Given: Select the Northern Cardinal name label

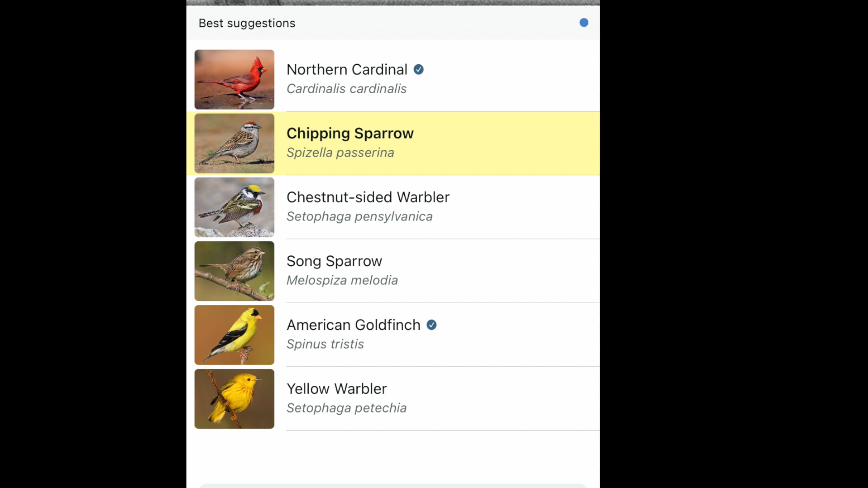Looking at the screenshot, I should (347, 69).
